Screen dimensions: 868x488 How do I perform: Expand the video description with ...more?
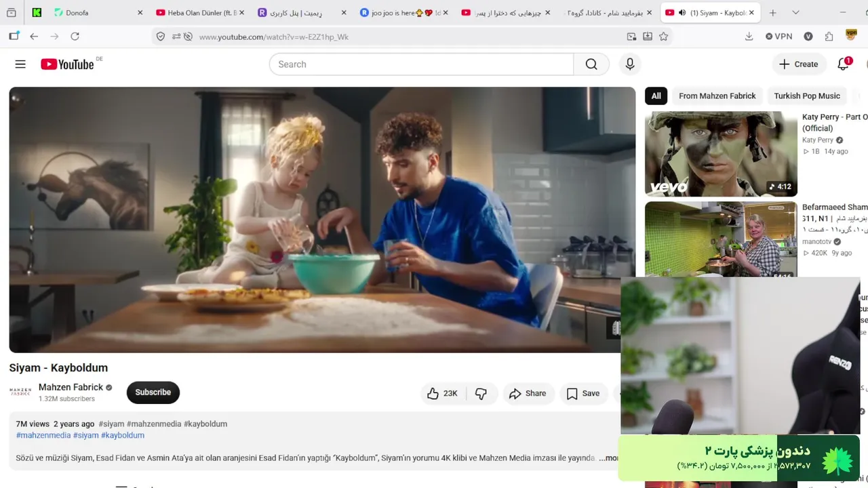click(608, 458)
